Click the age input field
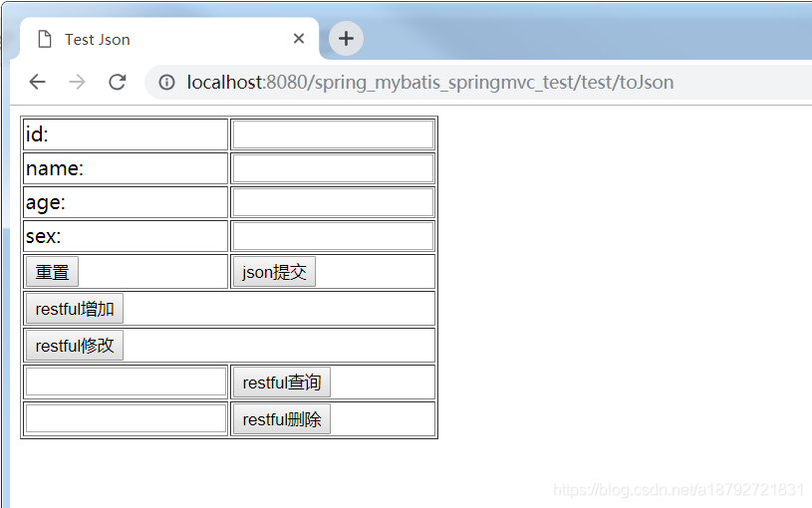The image size is (812, 508). (333, 202)
